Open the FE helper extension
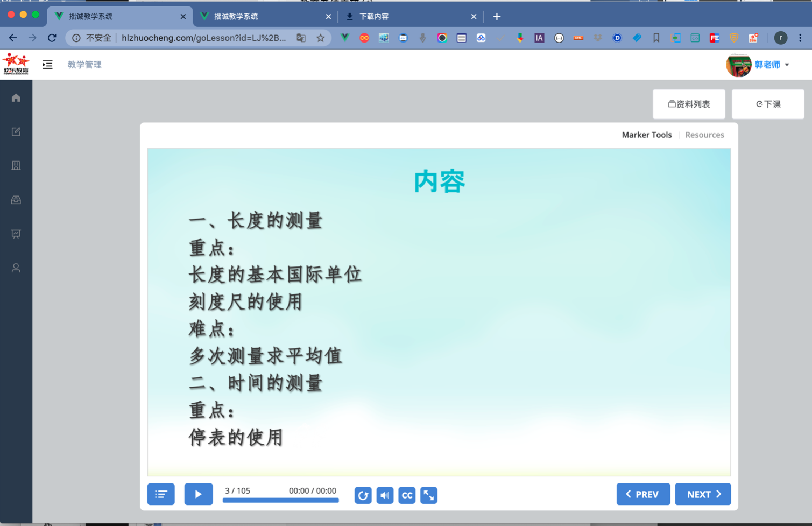This screenshot has height=526, width=812. 715,38
